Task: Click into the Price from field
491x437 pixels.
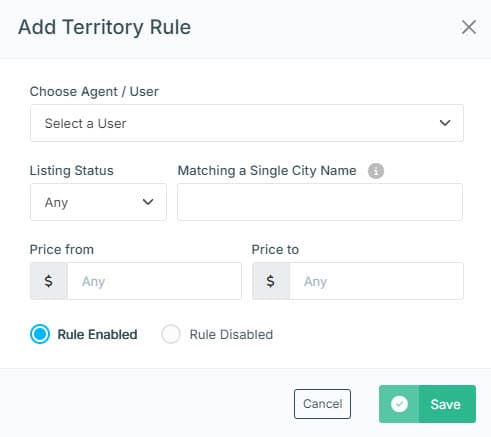Action: click(154, 281)
